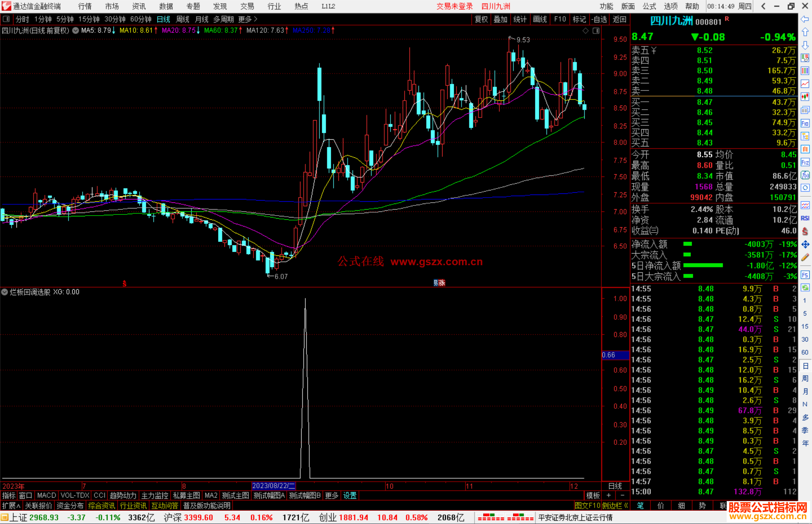
Task: Open the RSI indicator sidebar icon
Action: (805, 218)
